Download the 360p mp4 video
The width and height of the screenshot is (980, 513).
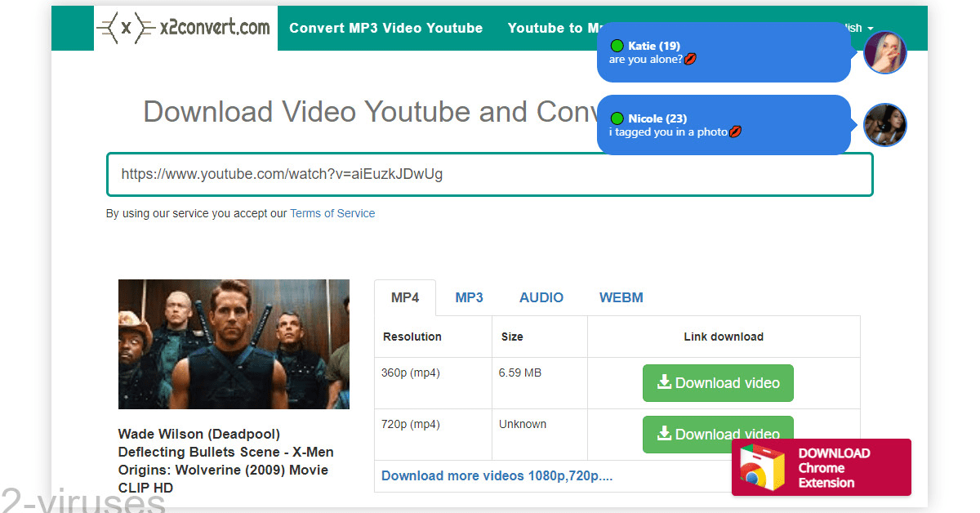(718, 383)
